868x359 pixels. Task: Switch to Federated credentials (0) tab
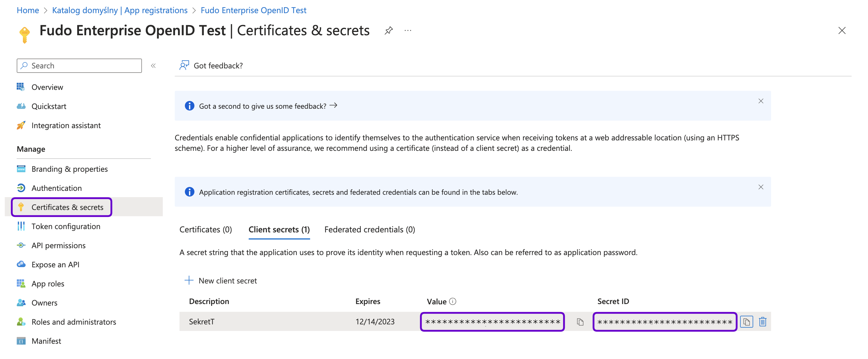[x=369, y=230]
